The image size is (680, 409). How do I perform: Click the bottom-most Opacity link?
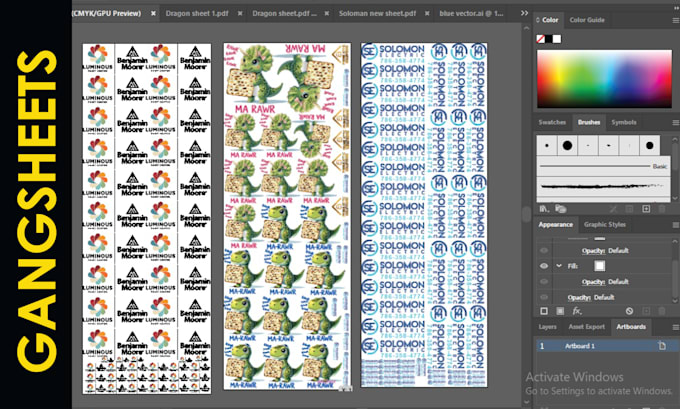point(579,298)
